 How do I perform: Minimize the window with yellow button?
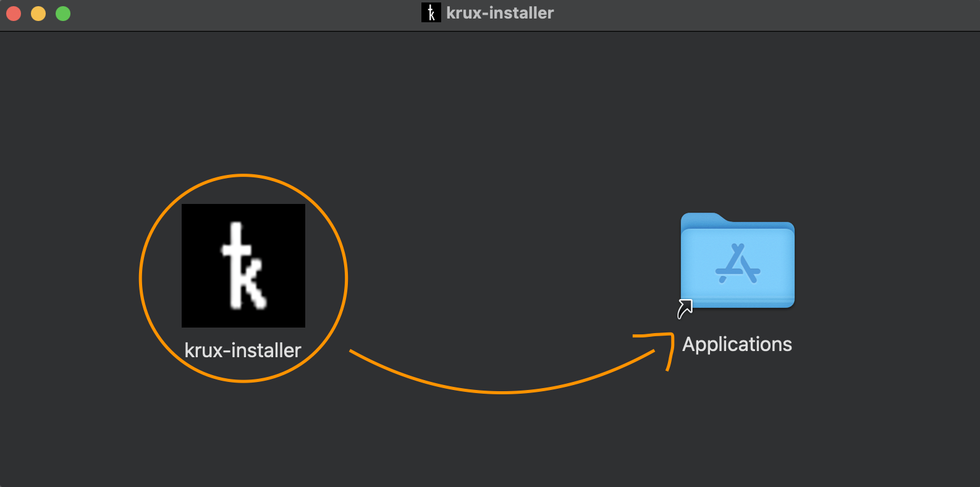point(38,14)
